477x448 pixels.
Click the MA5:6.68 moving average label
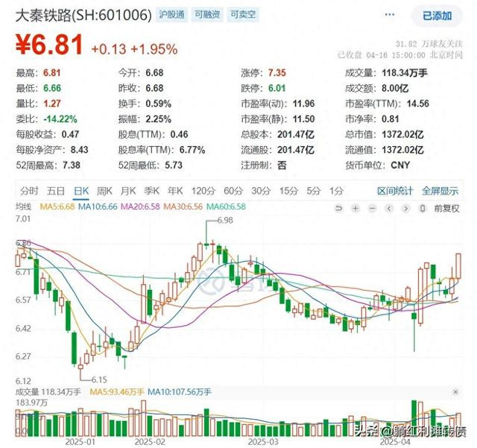click(57, 206)
